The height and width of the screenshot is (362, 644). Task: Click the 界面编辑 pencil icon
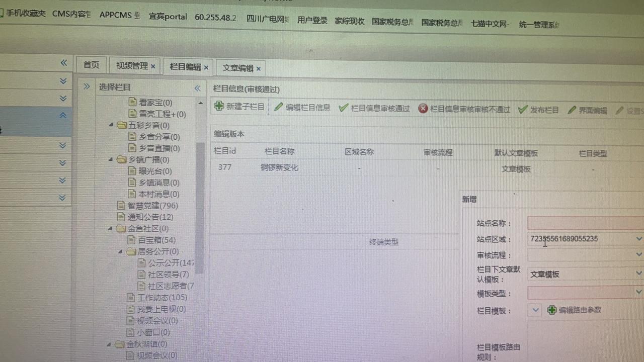click(x=572, y=111)
